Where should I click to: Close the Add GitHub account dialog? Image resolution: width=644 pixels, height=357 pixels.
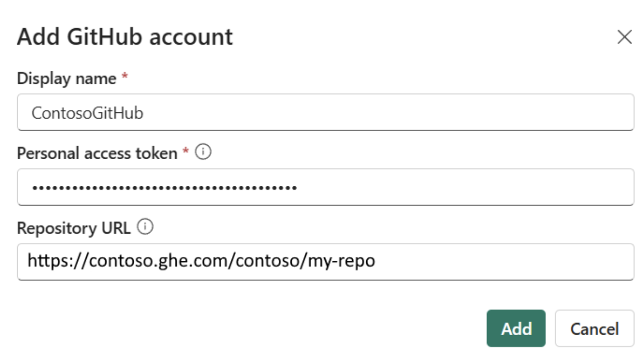(624, 37)
